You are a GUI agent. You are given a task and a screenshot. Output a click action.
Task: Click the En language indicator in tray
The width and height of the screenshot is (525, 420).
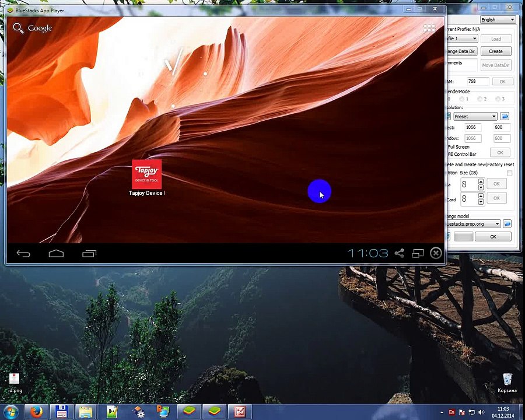point(452,412)
